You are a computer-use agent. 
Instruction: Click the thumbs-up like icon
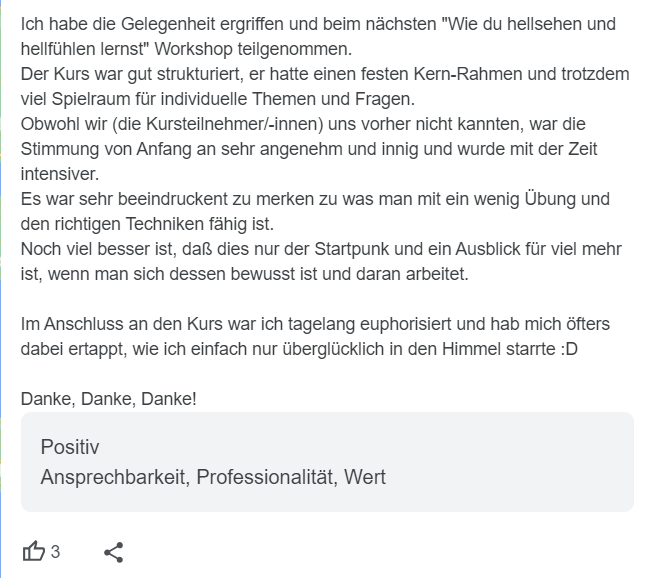tap(33, 551)
